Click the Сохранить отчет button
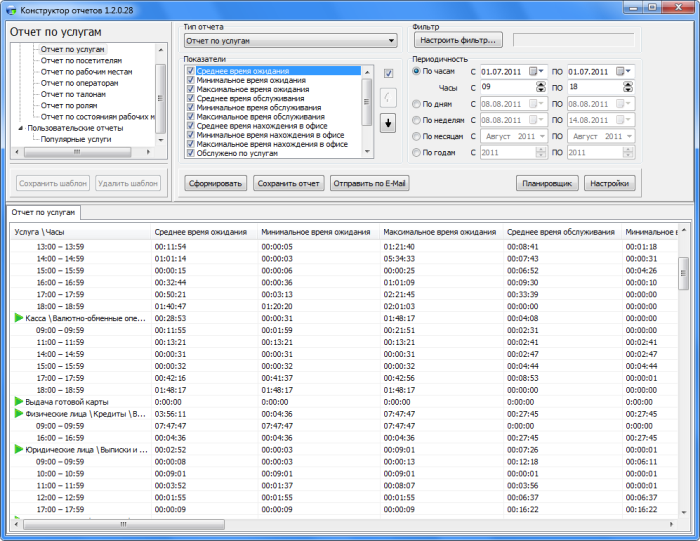 [x=288, y=183]
